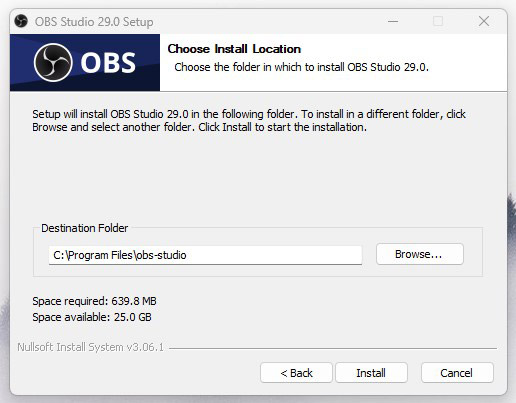Image resolution: width=516 pixels, height=403 pixels.
Task: Click the separator line beside Nullsoft label
Action: pos(333,349)
